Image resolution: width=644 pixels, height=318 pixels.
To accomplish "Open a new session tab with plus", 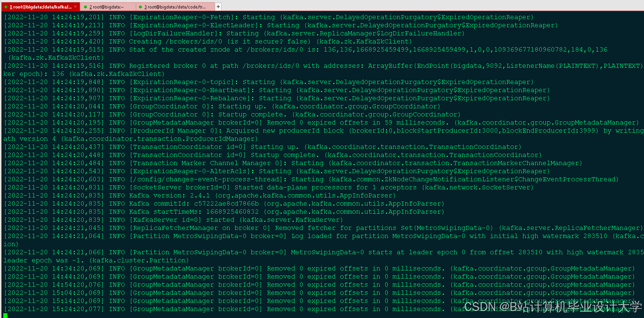I will [x=218, y=7].
